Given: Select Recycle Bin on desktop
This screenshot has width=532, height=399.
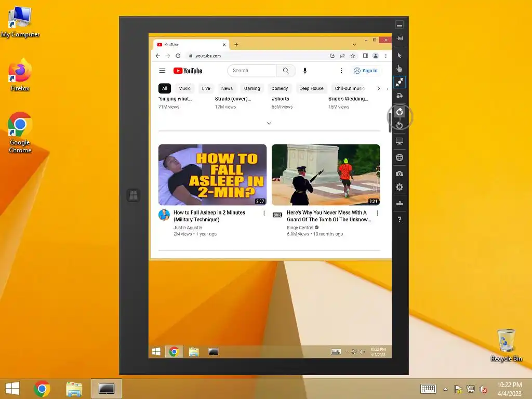Looking at the screenshot, I should click(x=506, y=345).
